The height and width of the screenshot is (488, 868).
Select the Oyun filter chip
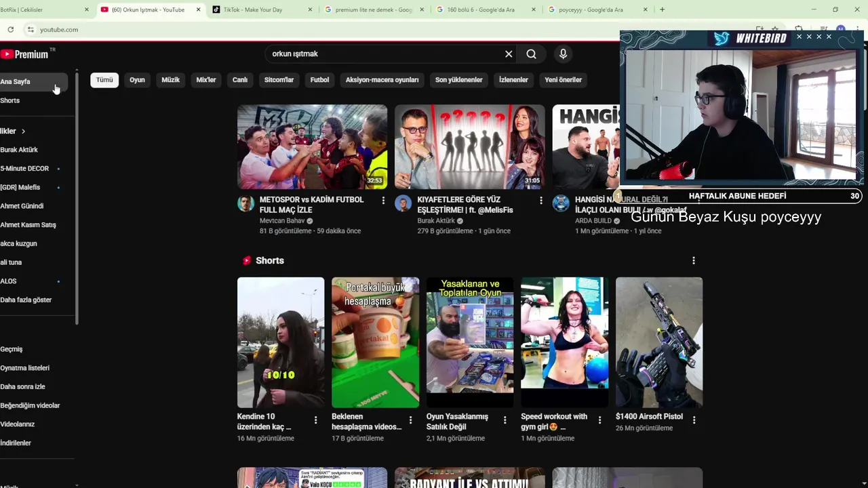click(137, 80)
